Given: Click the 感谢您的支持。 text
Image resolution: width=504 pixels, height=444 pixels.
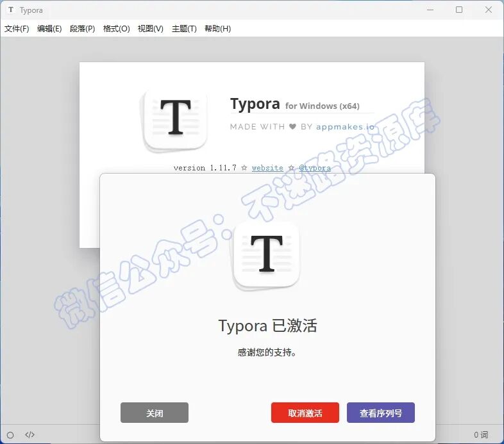Looking at the screenshot, I should click(x=267, y=352).
